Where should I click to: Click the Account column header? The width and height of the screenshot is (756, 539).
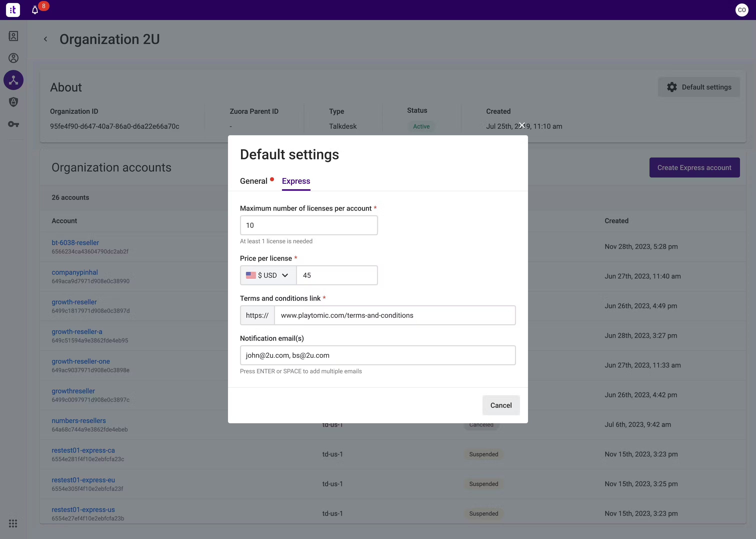pyautogui.click(x=64, y=221)
